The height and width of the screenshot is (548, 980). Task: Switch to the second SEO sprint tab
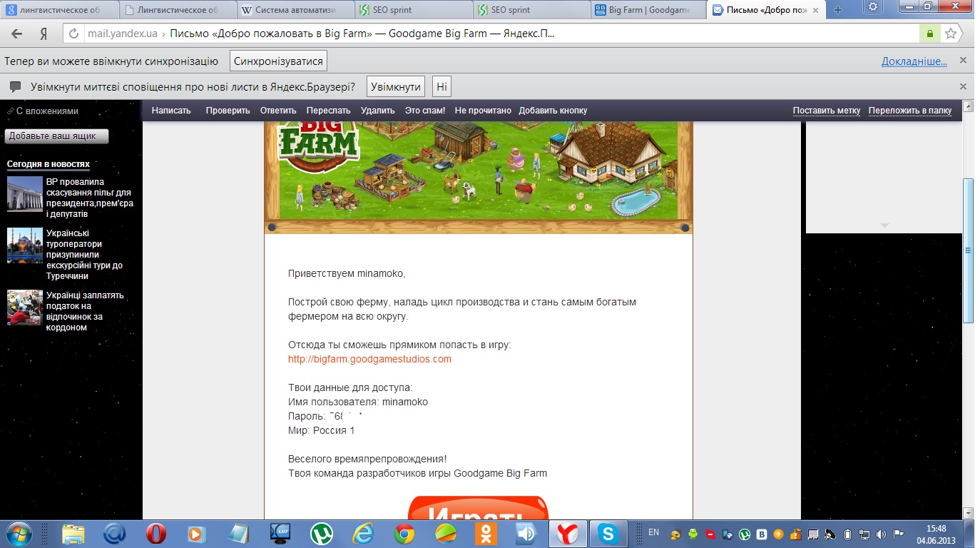[x=532, y=10]
